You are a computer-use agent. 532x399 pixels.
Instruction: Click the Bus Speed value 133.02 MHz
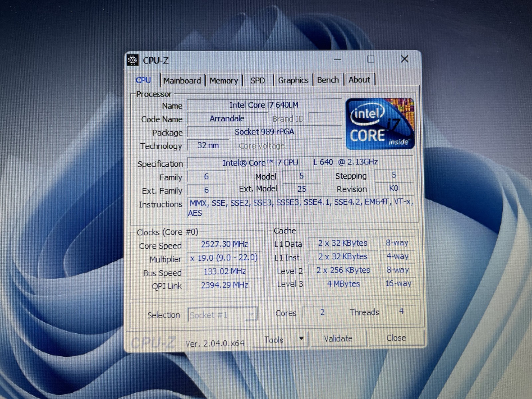click(225, 271)
